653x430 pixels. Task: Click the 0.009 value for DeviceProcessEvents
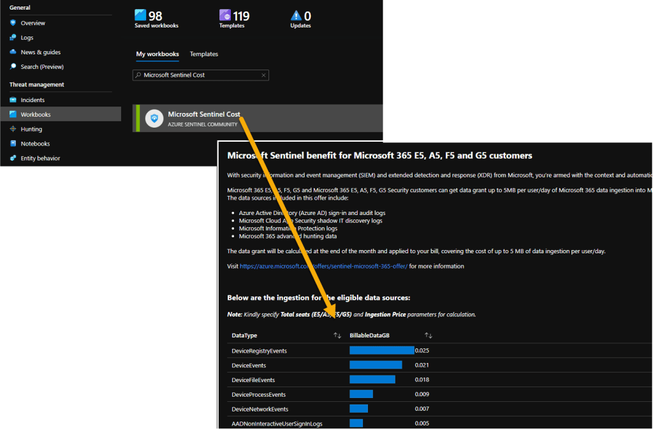point(422,394)
